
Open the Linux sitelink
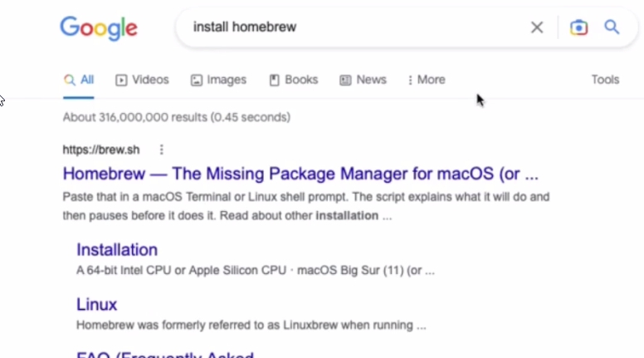[96, 305]
